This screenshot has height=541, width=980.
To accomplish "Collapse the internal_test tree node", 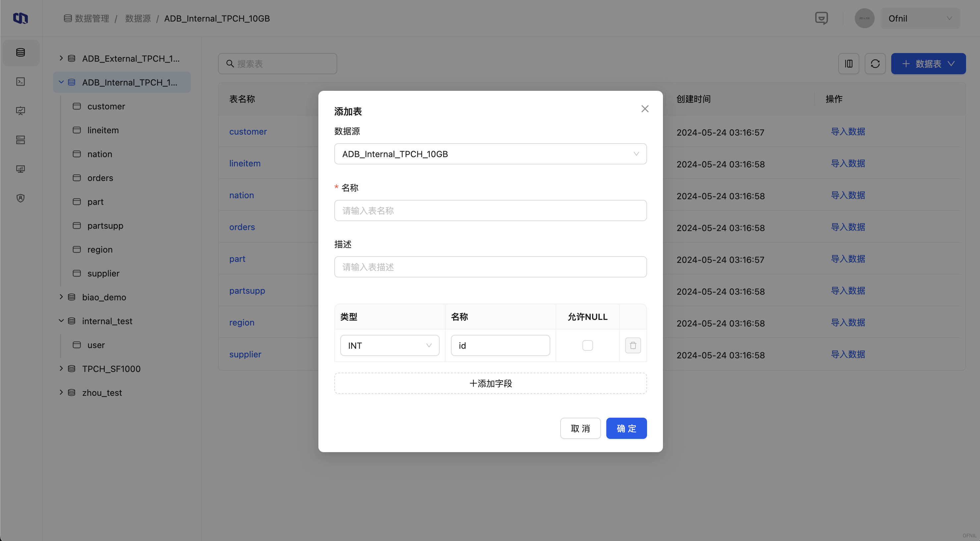I will (x=61, y=321).
